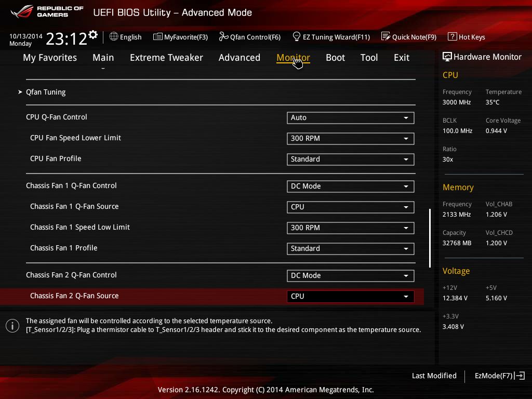Click the 10/13/2014 date text
The width and height of the screenshot is (532, 399).
[26, 36]
